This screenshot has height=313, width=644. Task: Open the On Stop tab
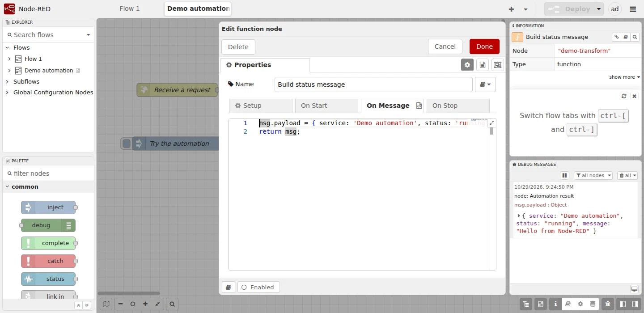(x=458, y=106)
